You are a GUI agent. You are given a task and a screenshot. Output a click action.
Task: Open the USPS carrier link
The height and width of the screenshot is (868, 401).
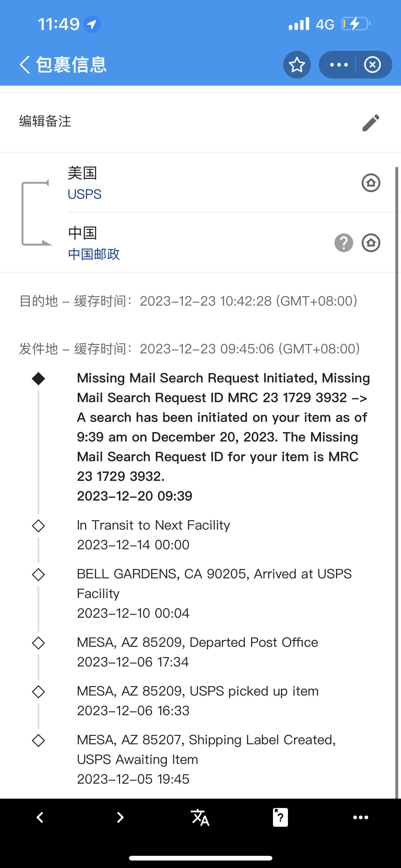click(84, 194)
